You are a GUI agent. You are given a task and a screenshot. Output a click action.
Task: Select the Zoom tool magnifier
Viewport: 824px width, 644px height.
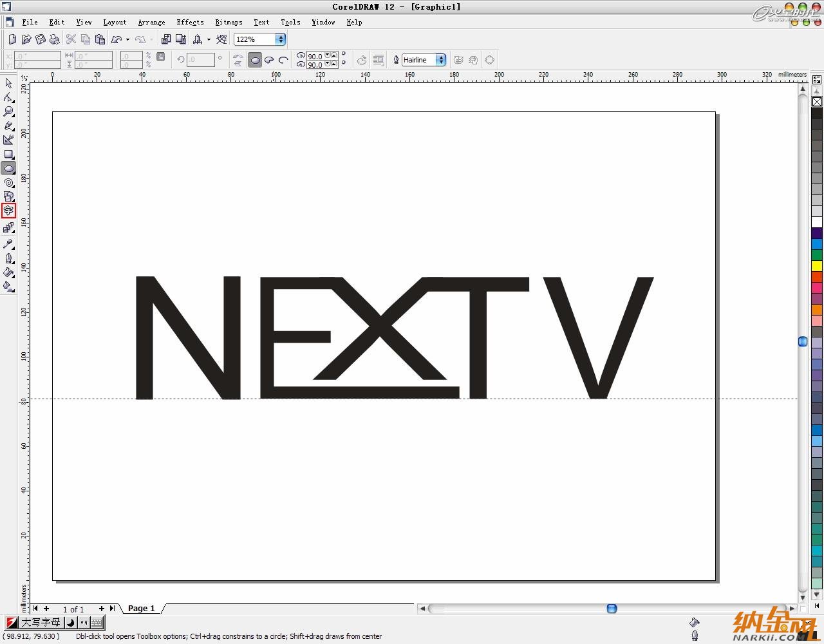click(x=8, y=111)
